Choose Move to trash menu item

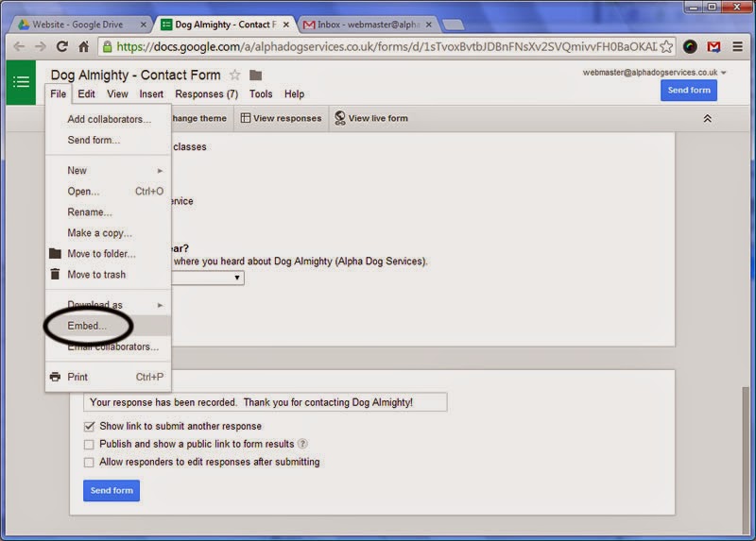coord(108,274)
